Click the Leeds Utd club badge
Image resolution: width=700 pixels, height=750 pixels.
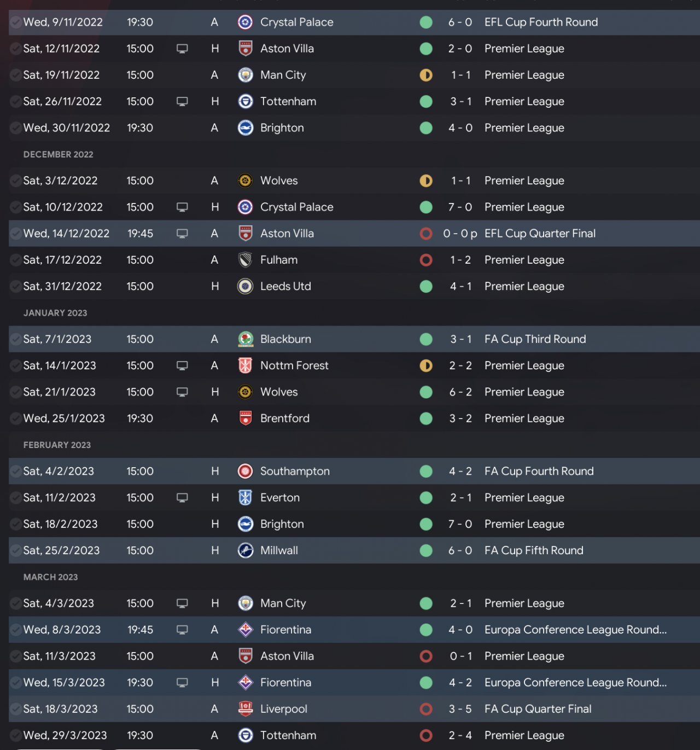[246, 286]
